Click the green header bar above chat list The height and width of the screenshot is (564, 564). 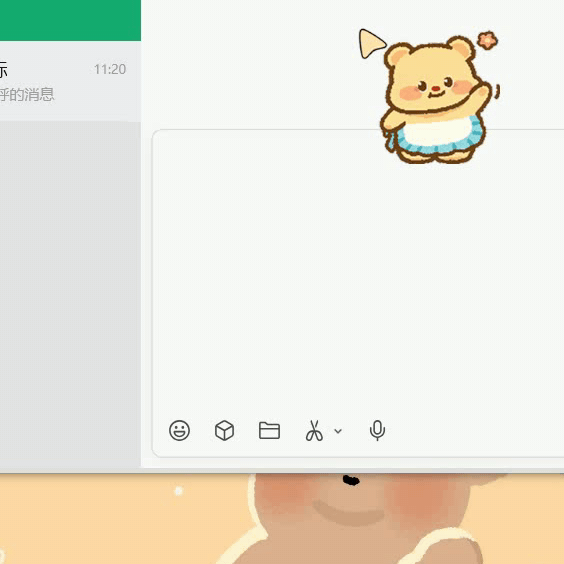70,20
